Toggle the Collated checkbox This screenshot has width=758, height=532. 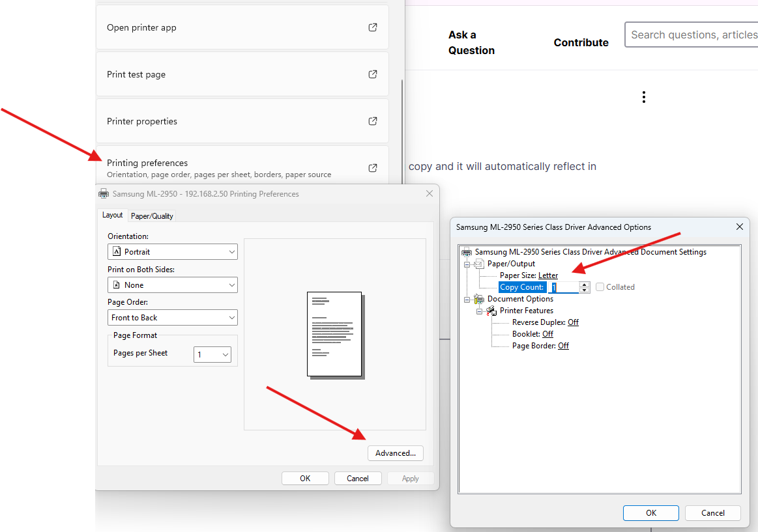[x=600, y=287]
